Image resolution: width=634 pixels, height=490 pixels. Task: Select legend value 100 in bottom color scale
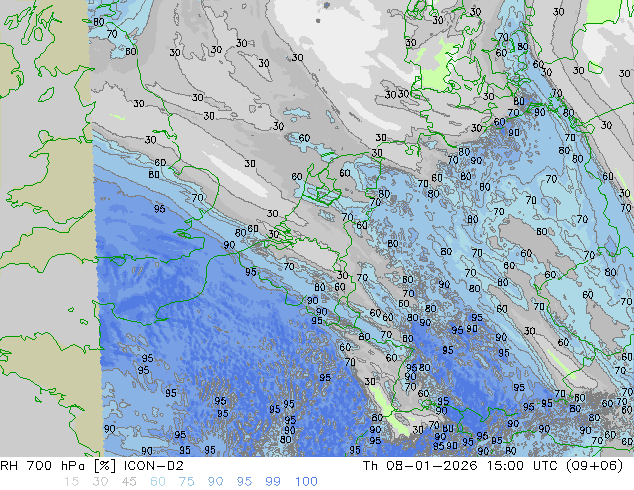(306, 482)
